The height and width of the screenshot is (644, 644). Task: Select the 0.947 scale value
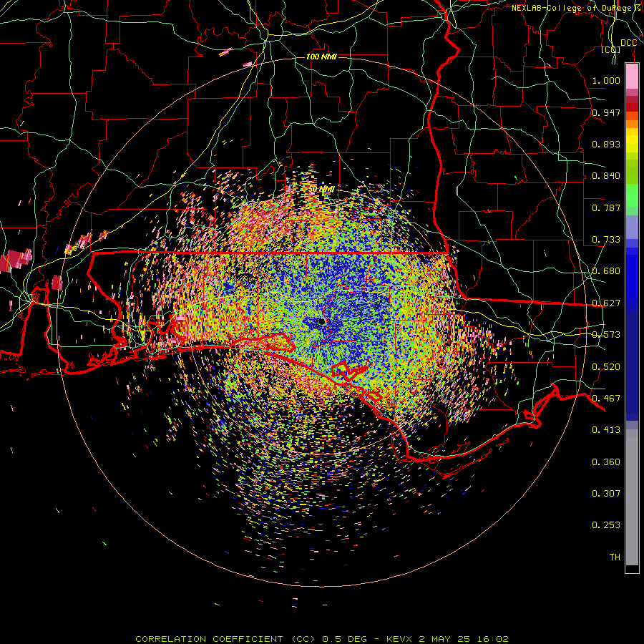(606, 112)
